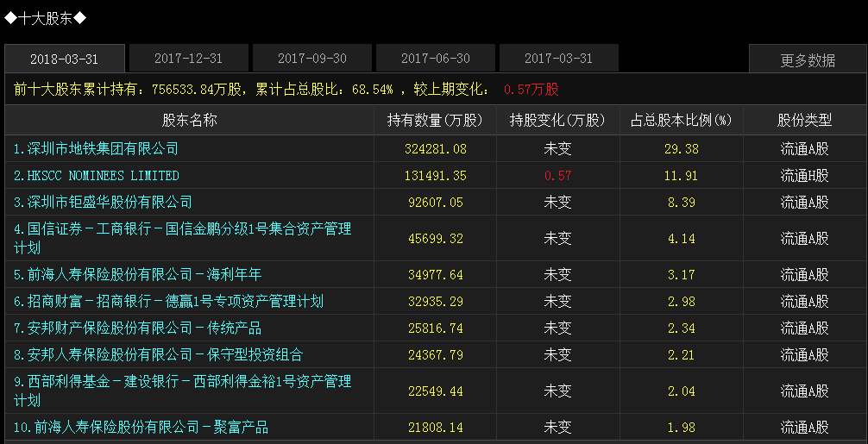
Task: Open 安邦财产保险 传统产品 shareholder link
Action: [137, 328]
